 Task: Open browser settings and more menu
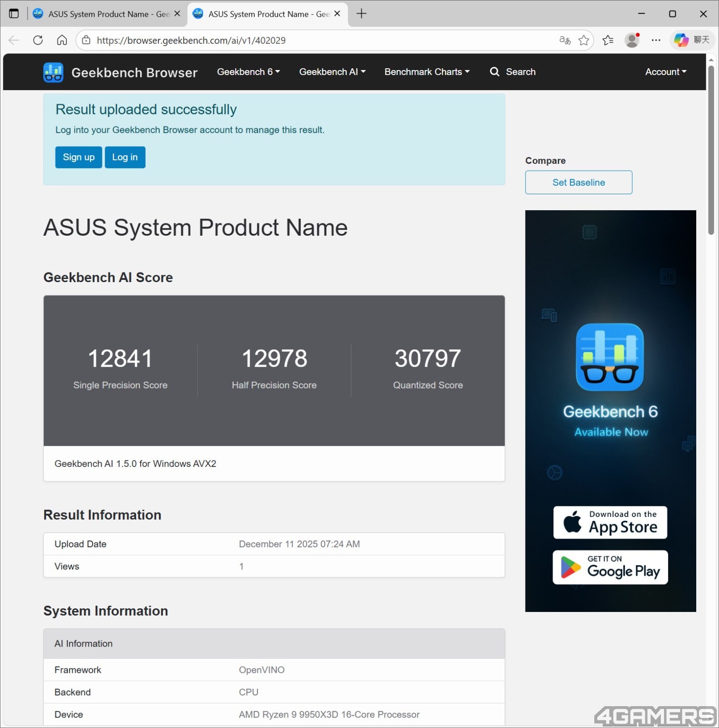click(656, 40)
